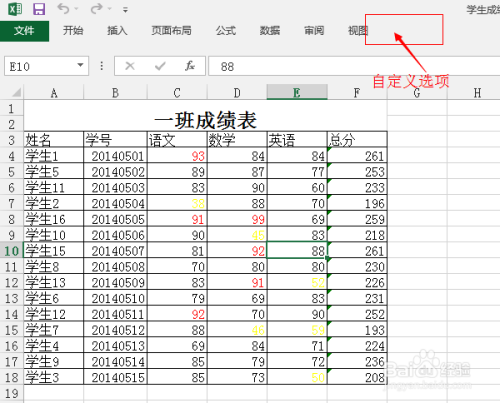Select column A header
The image size is (500, 403).
click(x=54, y=93)
